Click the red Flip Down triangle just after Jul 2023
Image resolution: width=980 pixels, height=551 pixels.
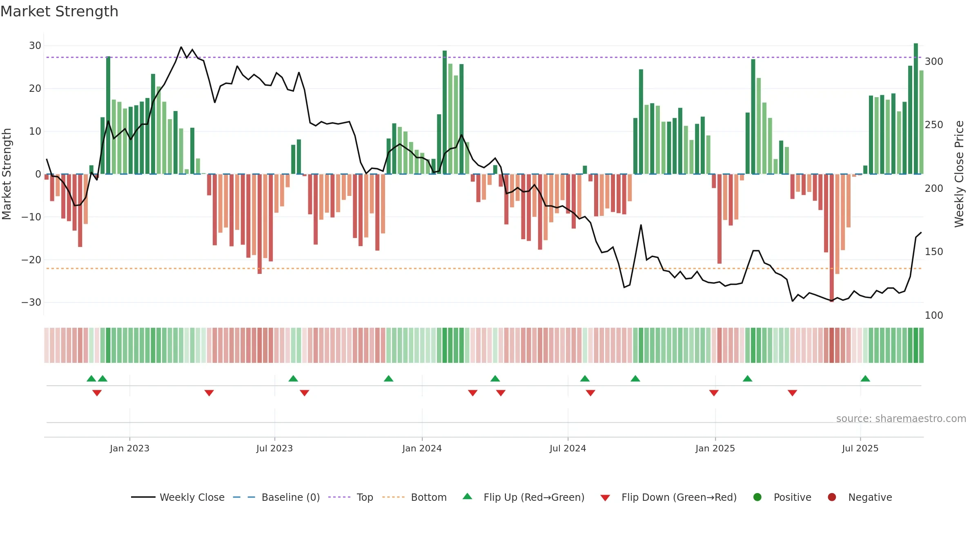pyautogui.click(x=305, y=393)
